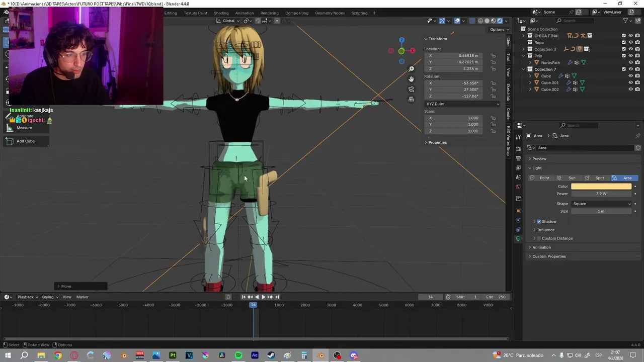Click the fake user shield icon
644x362 pixels.
(x=638, y=148)
